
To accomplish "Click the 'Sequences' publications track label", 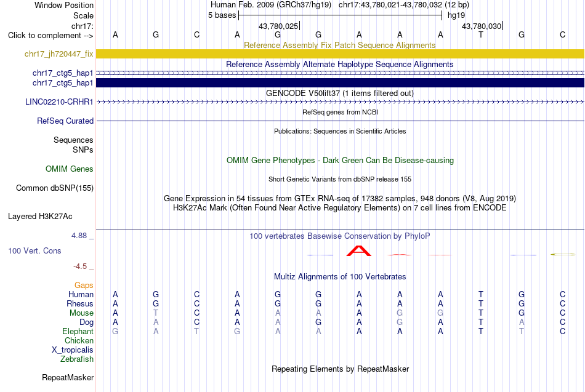I will click(x=73, y=140).
